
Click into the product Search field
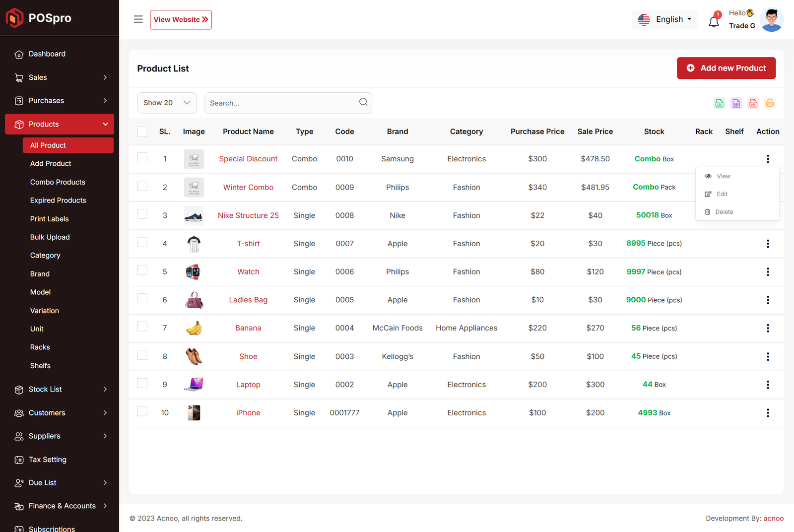coord(280,103)
